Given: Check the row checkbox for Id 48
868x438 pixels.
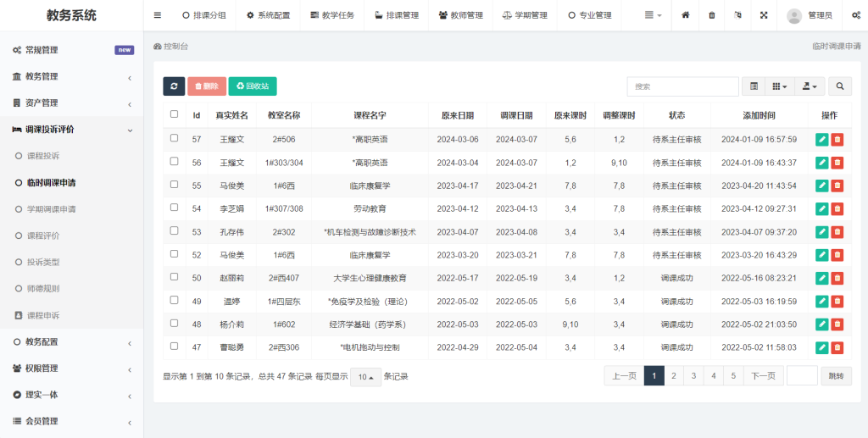Looking at the screenshot, I should click(x=175, y=323).
